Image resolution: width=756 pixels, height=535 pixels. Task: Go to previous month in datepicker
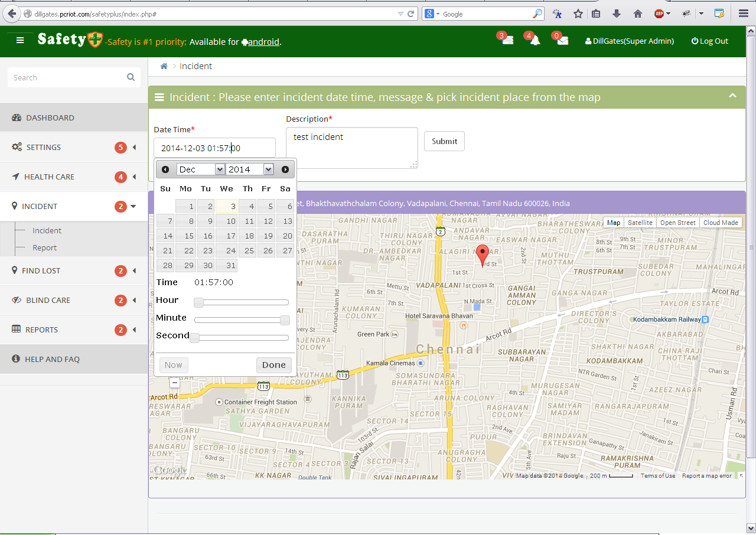point(165,169)
